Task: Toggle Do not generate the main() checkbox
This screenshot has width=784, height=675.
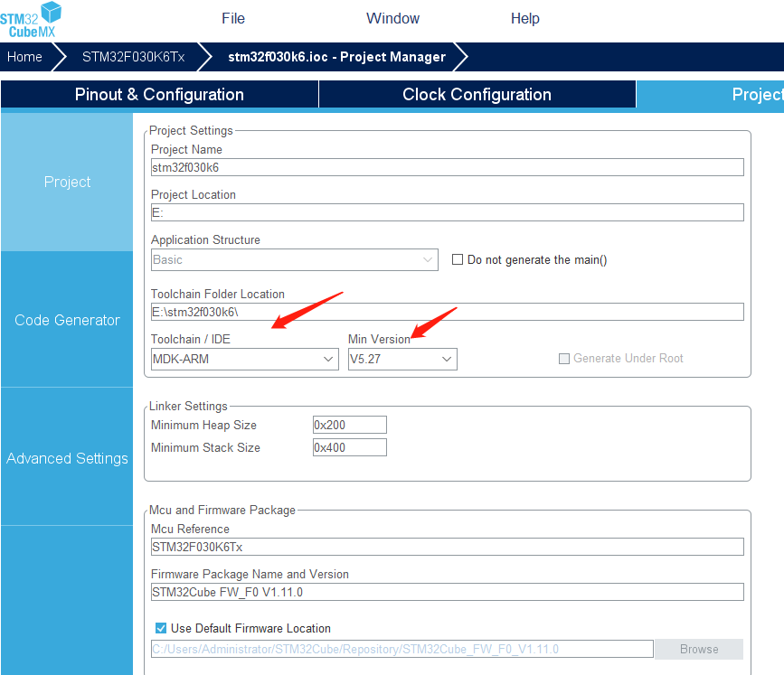Action: [457, 260]
